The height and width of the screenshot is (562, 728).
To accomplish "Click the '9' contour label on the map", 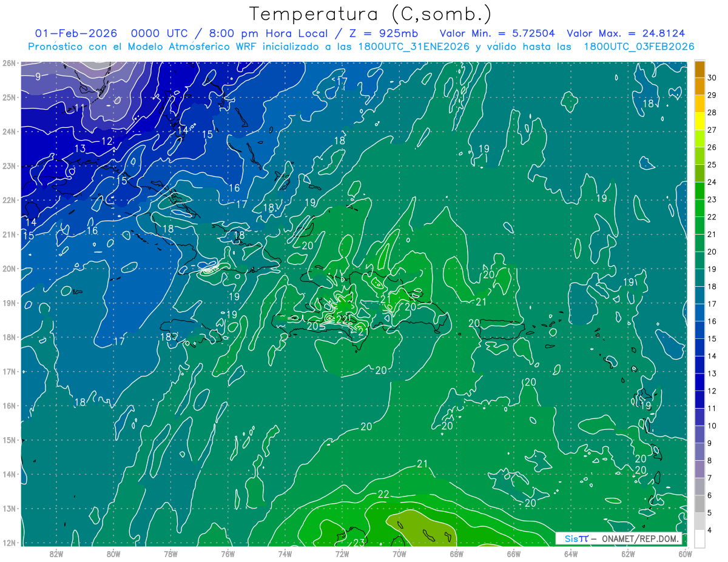I will click(38, 76).
